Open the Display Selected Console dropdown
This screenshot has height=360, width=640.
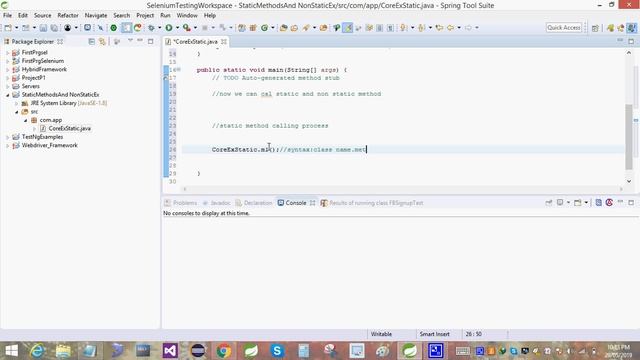point(568,202)
